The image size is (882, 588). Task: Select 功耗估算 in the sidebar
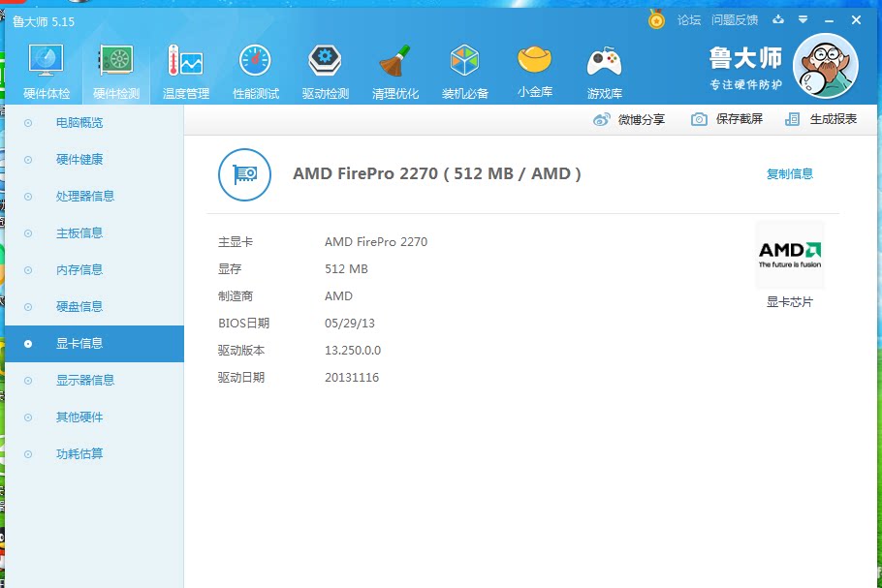pyautogui.click(x=94, y=454)
